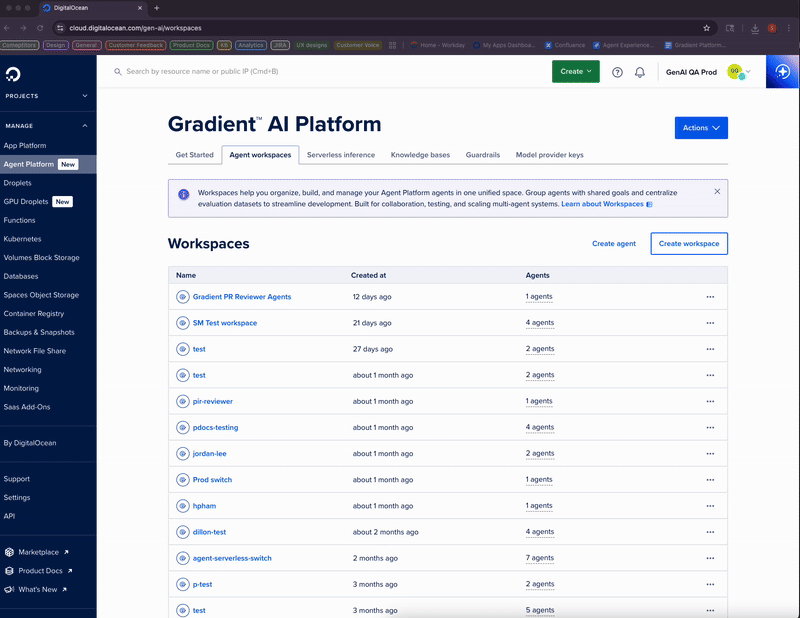This screenshot has width=800, height=618.
Task: Collapse the Manage section in sidebar
Action: [85, 126]
